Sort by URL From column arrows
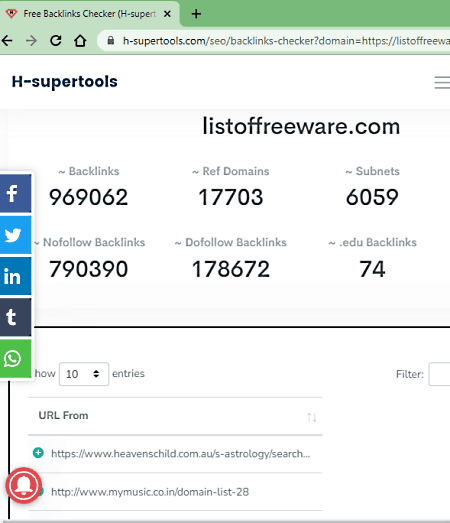The width and height of the screenshot is (450, 523). (312, 417)
